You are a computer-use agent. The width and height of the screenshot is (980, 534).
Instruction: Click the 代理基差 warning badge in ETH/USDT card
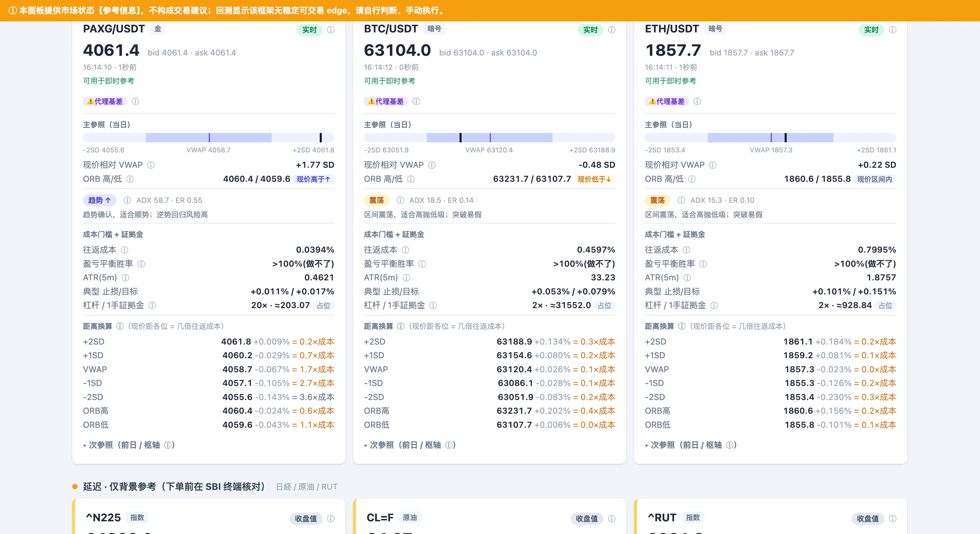point(667,102)
